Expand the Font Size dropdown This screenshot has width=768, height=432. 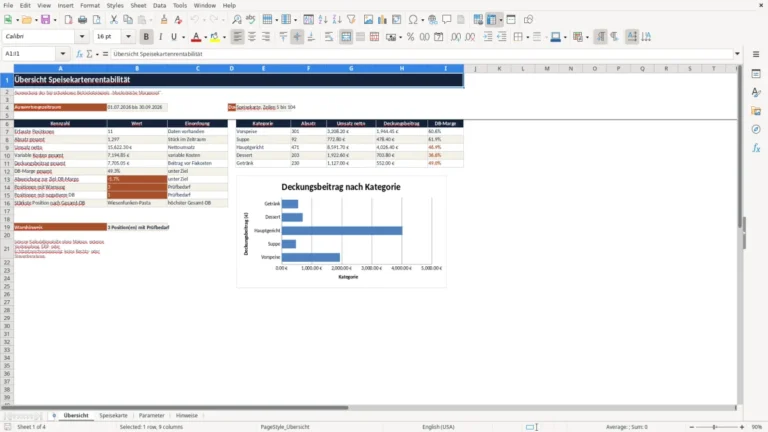128,37
